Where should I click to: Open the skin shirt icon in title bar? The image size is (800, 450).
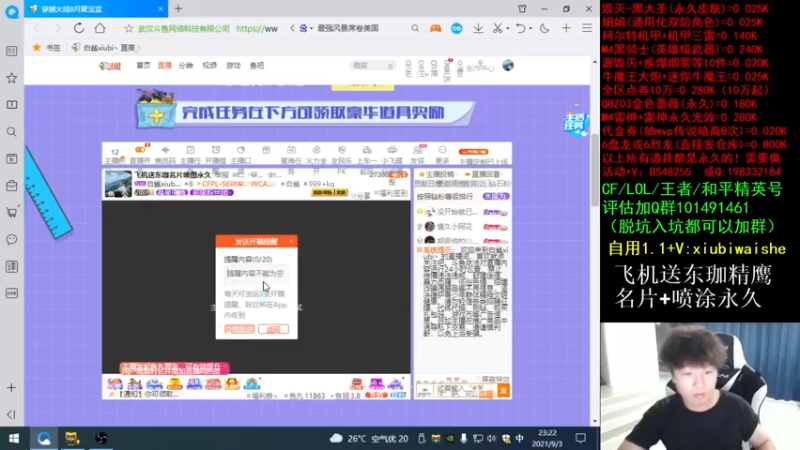coord(522,9)
